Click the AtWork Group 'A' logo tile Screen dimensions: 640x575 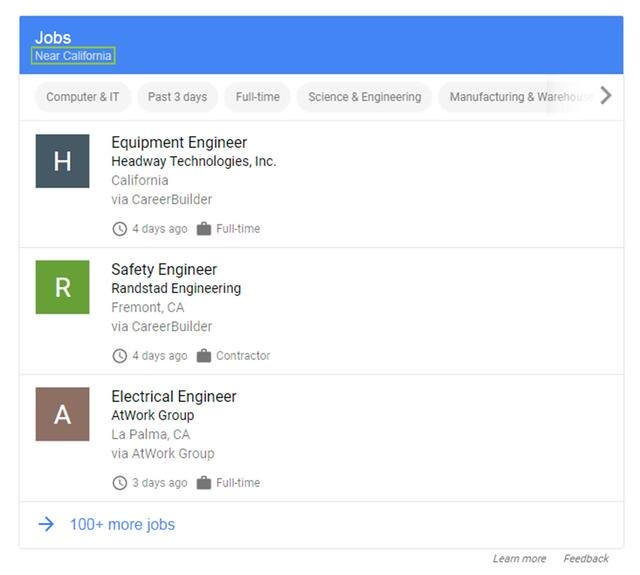click(62, 414)
